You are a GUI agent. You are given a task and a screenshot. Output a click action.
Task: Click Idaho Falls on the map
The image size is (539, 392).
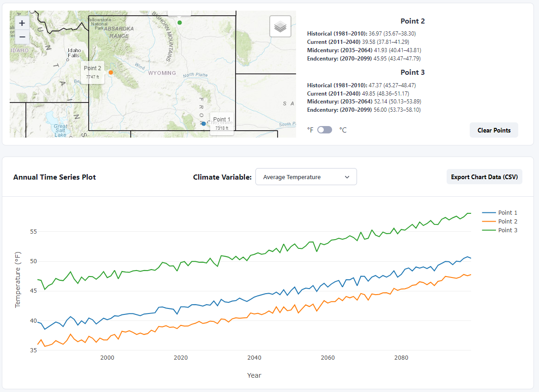coord(74,53)
